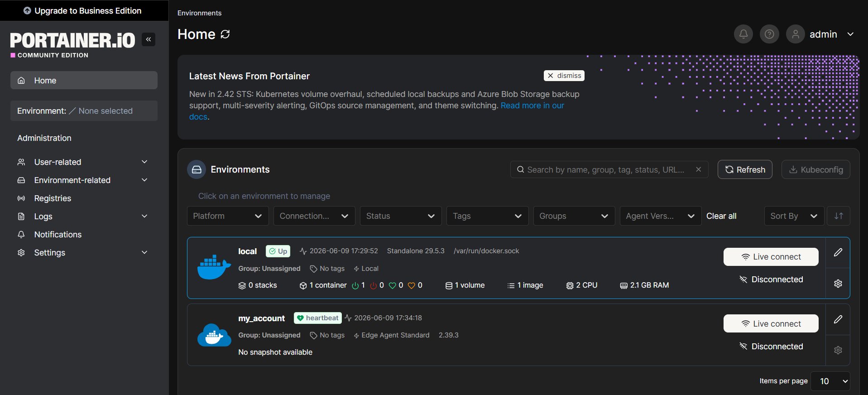This screenshot has height=395, width=868.
Task: Edit the local environment with pencil icon
Action: point(838,252)
